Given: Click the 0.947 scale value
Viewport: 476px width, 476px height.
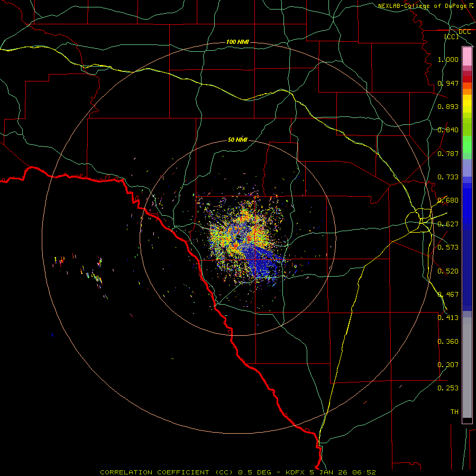Looking at the screenshot, I should [448, 83].
